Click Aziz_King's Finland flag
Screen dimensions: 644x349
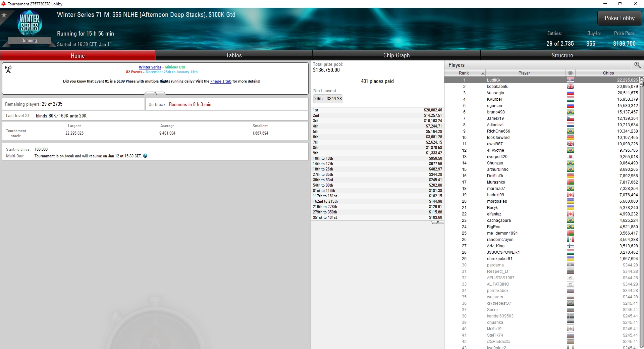570,246
